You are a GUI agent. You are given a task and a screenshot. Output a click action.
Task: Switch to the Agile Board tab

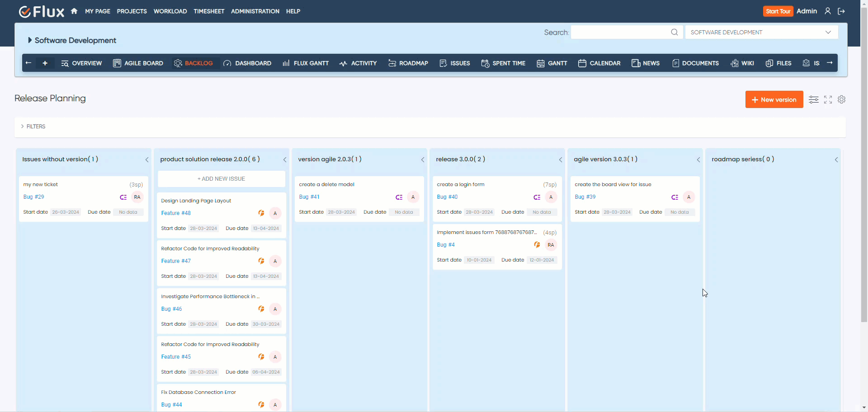[x=138, y=63]
